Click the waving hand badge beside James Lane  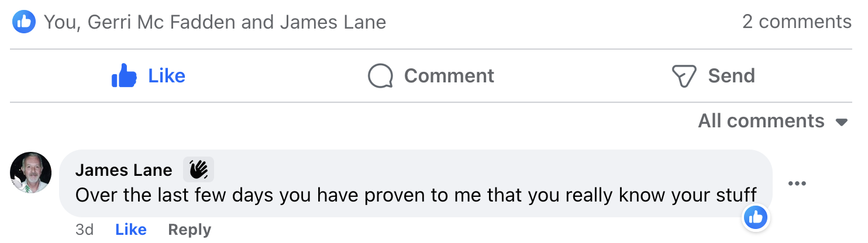[x=199, y=170]
